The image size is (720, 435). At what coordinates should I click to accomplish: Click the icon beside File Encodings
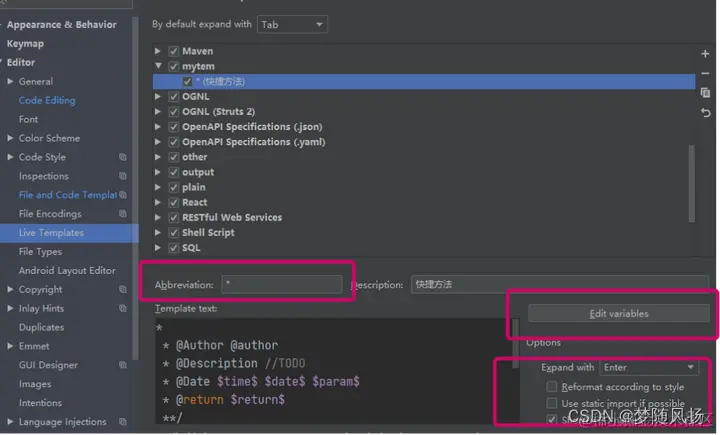(x=123, y=214)
